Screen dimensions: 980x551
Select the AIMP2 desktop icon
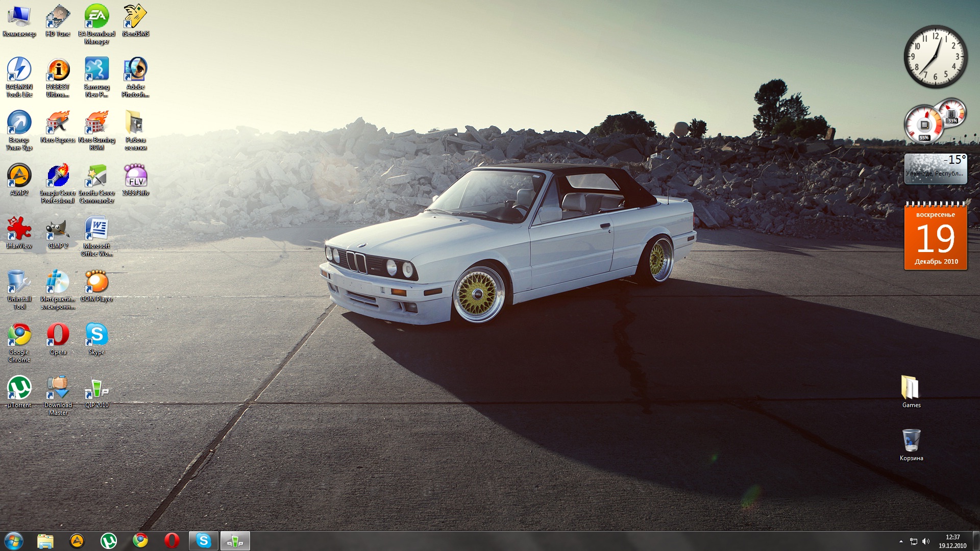click(19, 177)
